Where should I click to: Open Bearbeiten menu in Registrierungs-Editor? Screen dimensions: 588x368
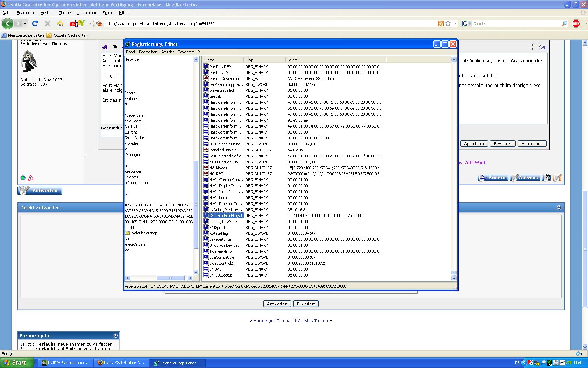tap(148, 52)
